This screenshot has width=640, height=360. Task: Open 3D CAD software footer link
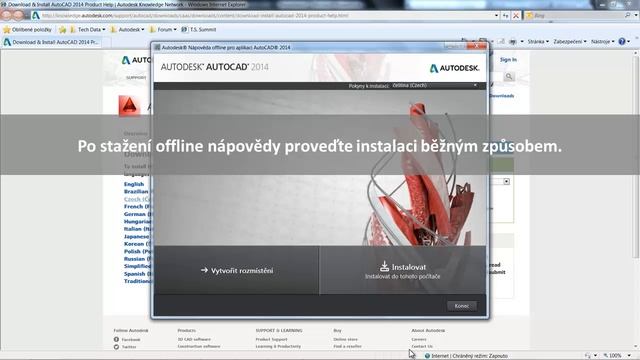click(194, 339)
